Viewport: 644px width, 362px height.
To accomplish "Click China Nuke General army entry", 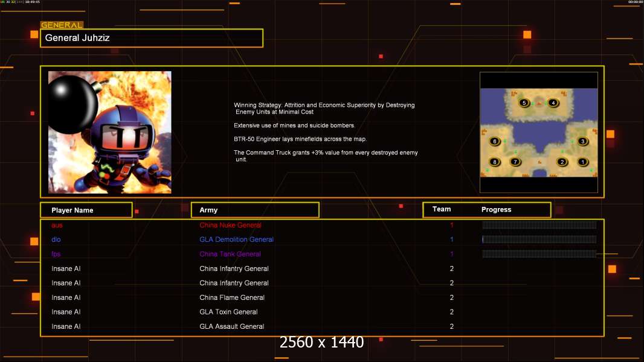I will (230, 225).
